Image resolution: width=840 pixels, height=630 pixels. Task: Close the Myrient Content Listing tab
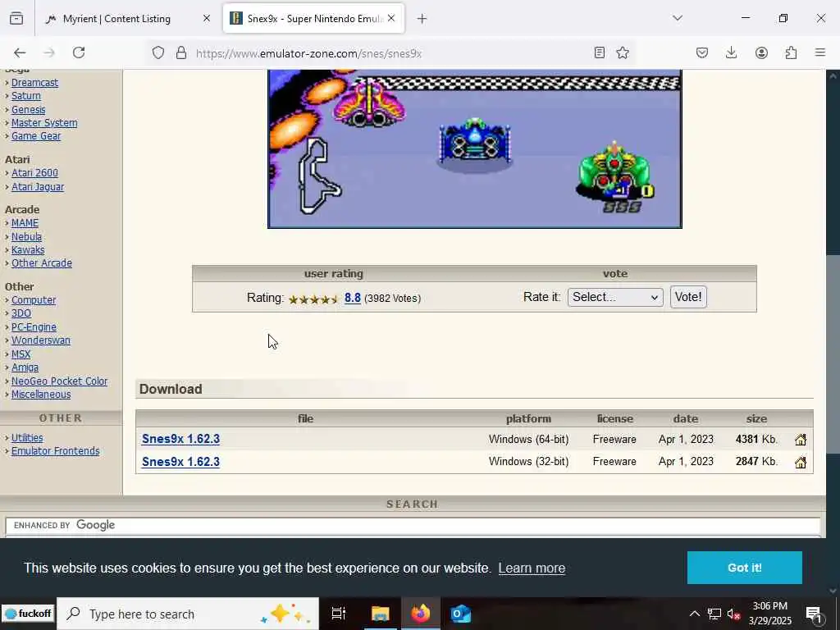point(207,18)
